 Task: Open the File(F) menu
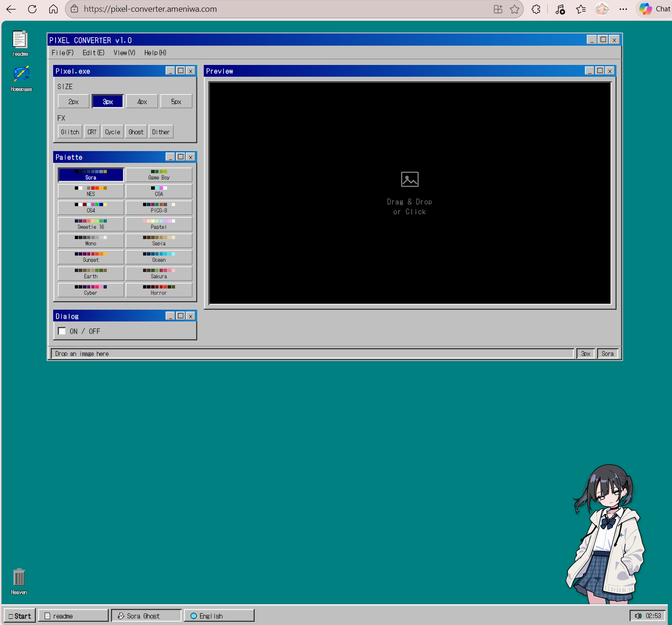[x=63, y=53]
